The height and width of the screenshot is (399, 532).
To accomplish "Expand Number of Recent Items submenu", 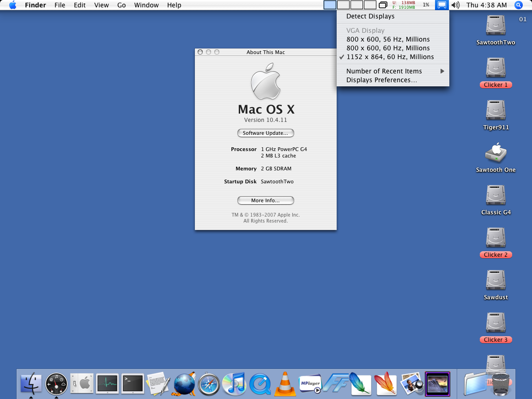I will click(x=393, y=71).
